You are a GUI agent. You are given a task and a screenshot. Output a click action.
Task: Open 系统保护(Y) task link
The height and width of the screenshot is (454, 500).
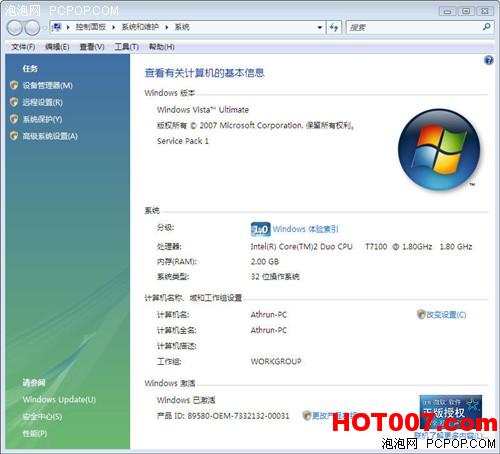click(42, 119)
